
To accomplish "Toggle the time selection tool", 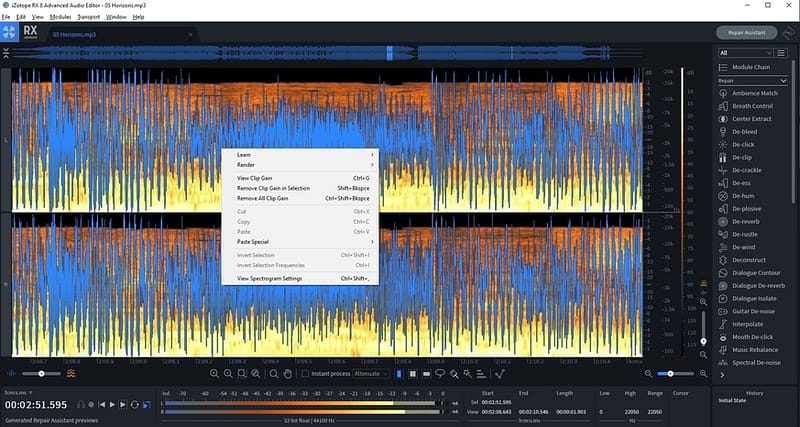I will pyautogui.click(x=399, y=374).
